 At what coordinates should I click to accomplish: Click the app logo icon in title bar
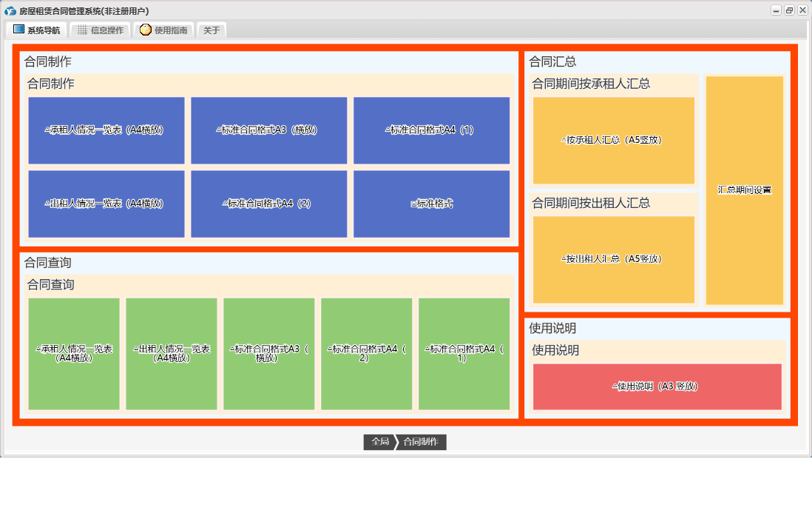[10, 10]
